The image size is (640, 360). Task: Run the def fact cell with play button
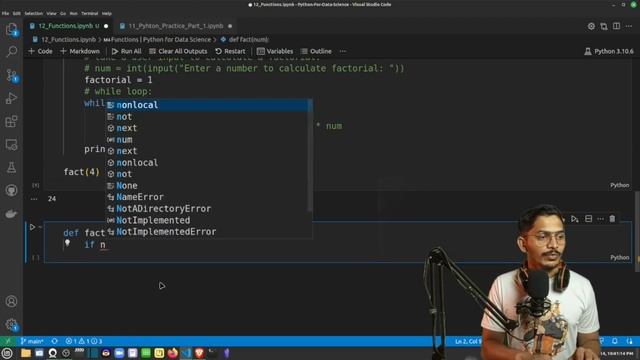tap(32, 227)
